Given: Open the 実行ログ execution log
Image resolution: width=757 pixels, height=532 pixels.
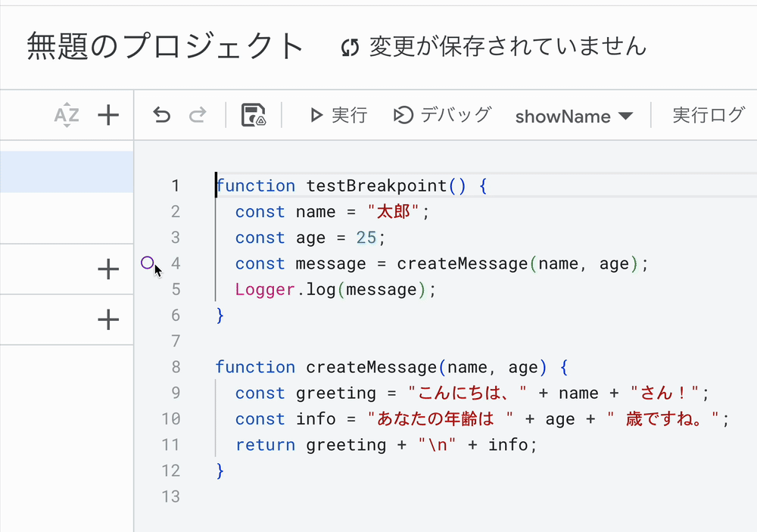Looking at the screenshot, I should pyautogui.click(x=709, y=115).
